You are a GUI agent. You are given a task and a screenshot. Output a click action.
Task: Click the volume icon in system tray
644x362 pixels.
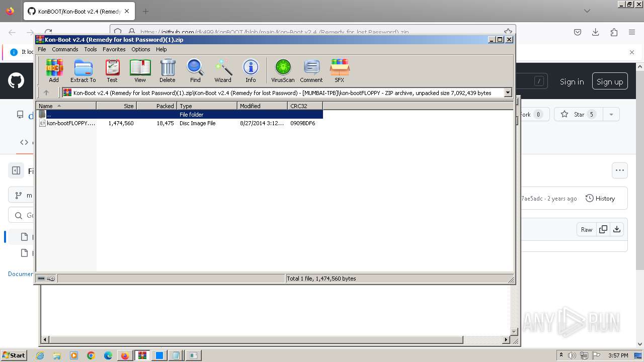[572, 355]
